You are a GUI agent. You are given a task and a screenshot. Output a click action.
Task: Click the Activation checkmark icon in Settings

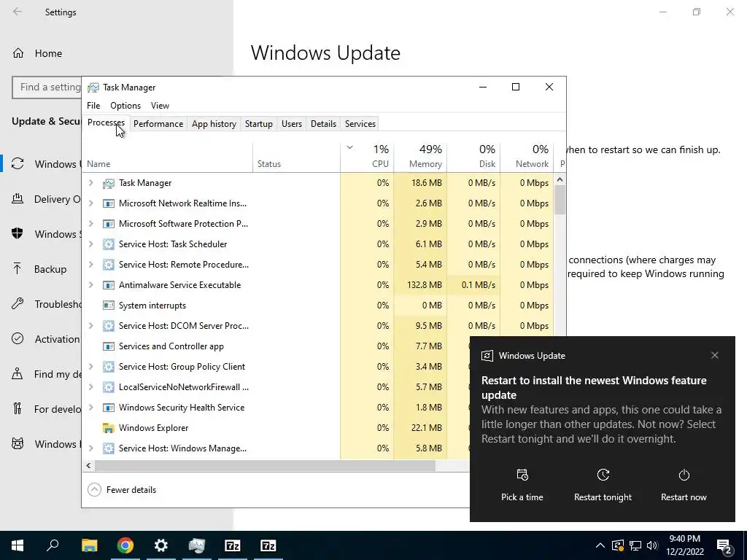click(x=18, y=338)
